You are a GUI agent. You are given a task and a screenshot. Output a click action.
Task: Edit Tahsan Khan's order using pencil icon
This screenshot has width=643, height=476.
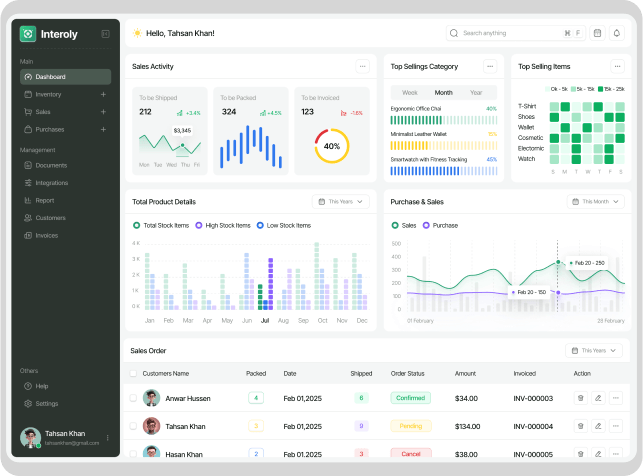pos(598,426)
